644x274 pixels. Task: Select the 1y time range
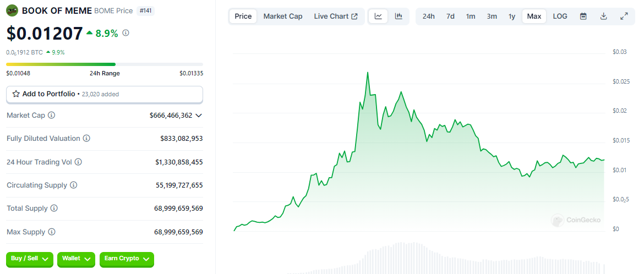(x=512, y=17)
